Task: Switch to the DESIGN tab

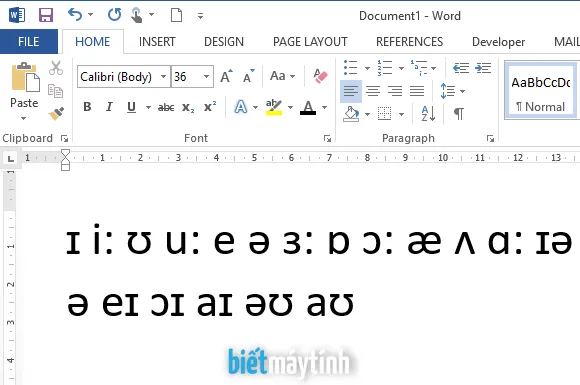Action: [224, 41]
